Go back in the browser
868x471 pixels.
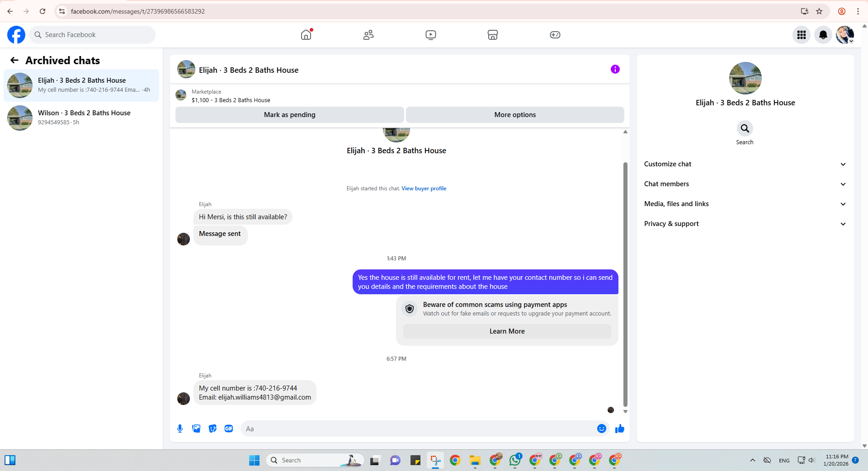[10, 11]
